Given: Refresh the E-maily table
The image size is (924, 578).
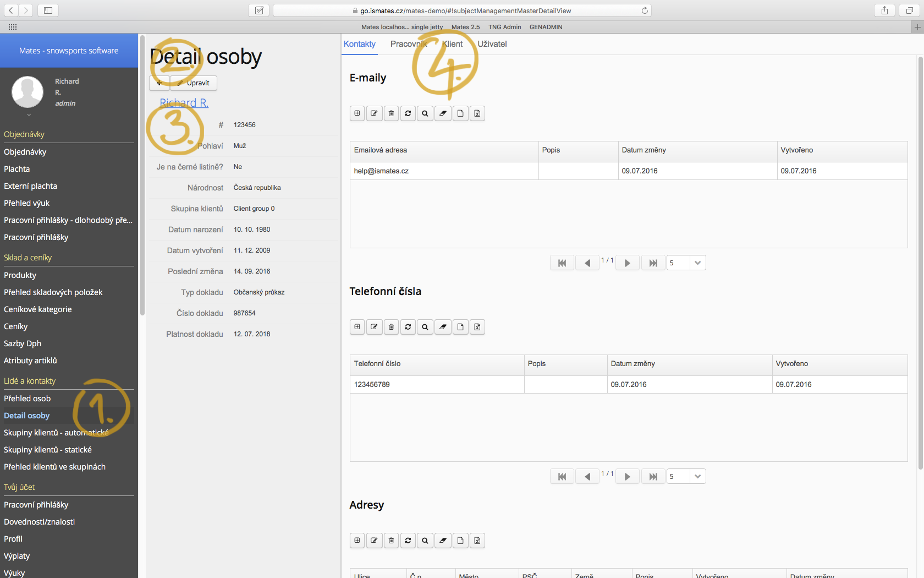Looking at the screenshot, I should click(x=408, y=113).
